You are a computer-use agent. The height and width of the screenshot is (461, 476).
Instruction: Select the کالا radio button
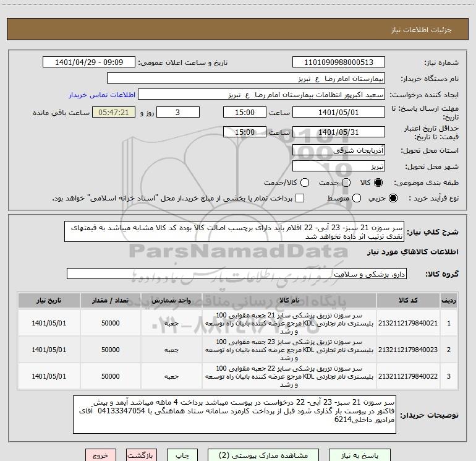(x=378, y=183)
